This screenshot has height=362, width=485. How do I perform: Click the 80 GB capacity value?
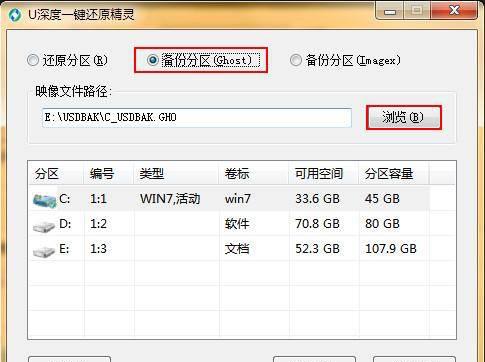pos(382,224)
